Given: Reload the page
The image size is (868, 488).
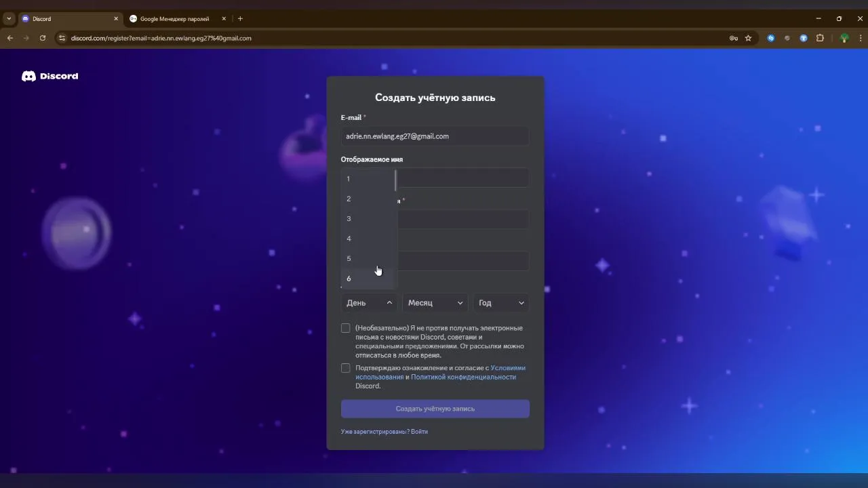Looking at the screenshot, I should click(x=43, y=38).
